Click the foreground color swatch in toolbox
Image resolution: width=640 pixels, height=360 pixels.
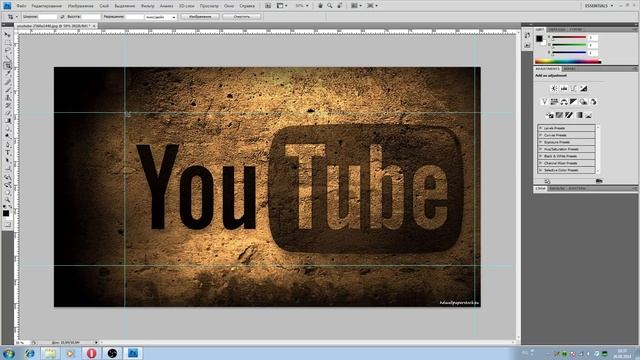[6, 213]
